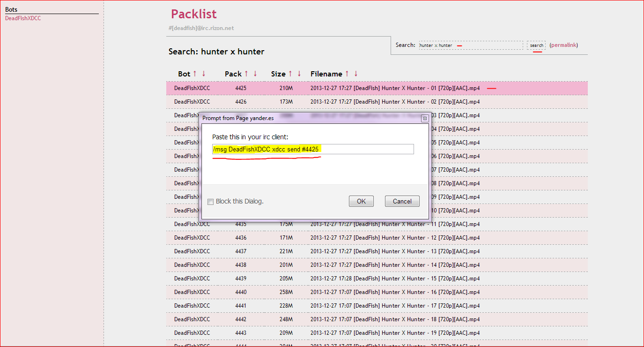Sort Pack column descending with down arrow
This screenshot has width=644, height=347.
255,74
